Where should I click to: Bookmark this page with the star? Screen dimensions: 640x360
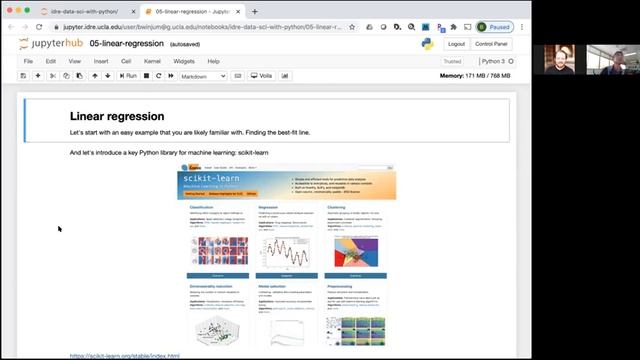352,27
